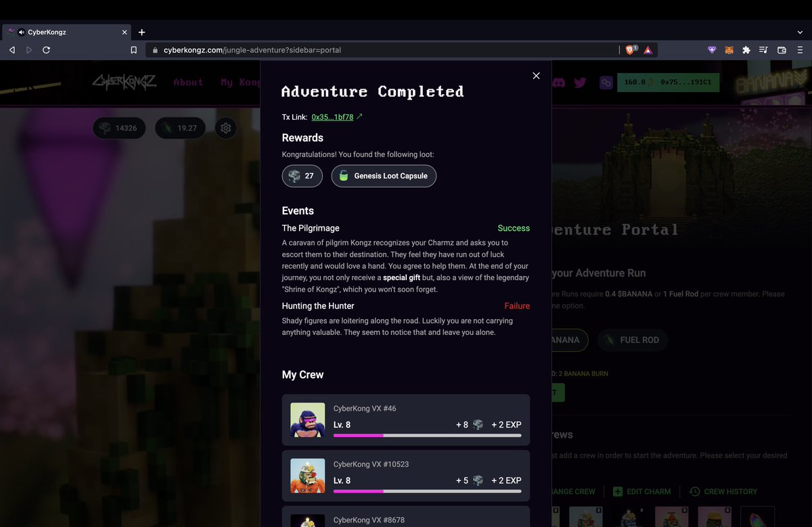The height and width of the screenshot is (527, 812).
Task: Click the browser forward button
Action: pyautogui.click(x=28, y=50)
